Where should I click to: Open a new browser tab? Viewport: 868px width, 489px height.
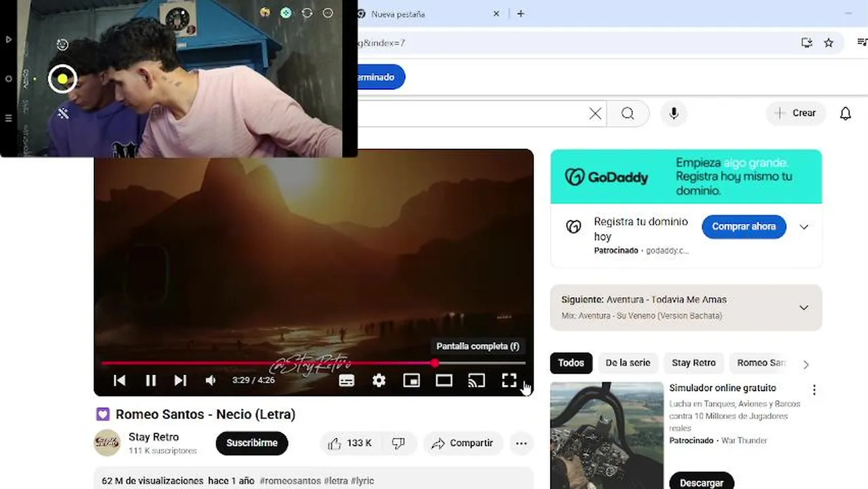520,14
